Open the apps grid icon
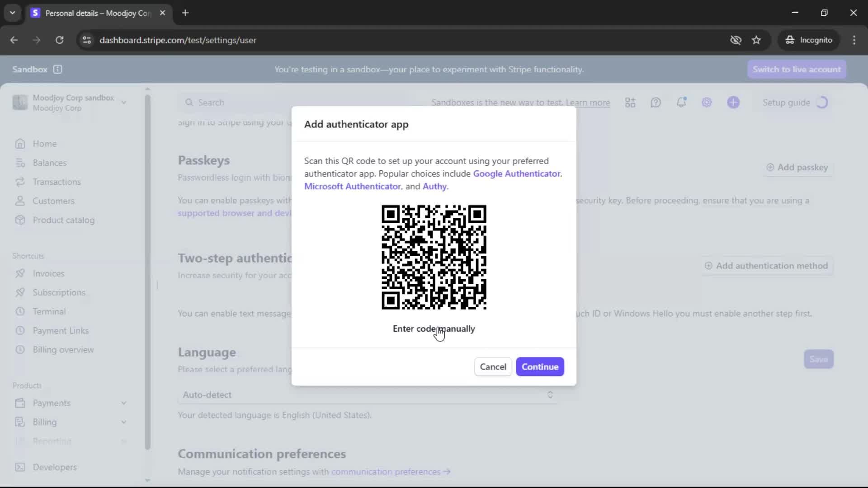868x488 pixels. [630, 103]
